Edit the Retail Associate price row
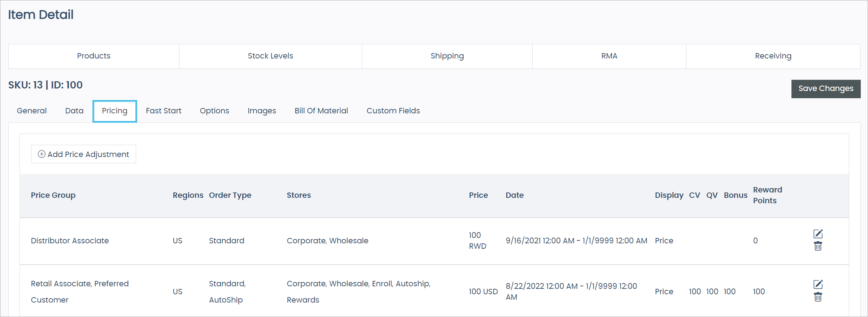The width and height of the screenshot is (868, 317). click(818, 284)
